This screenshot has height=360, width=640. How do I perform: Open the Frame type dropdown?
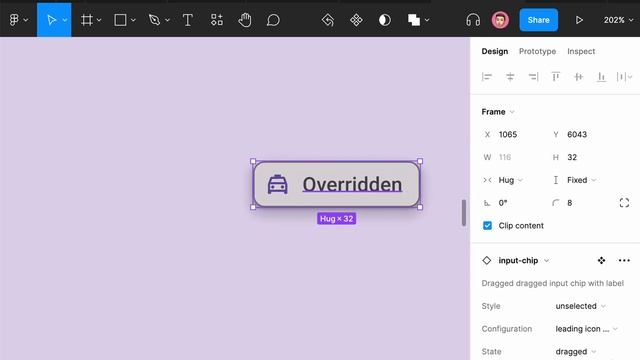tap(498, 111)
